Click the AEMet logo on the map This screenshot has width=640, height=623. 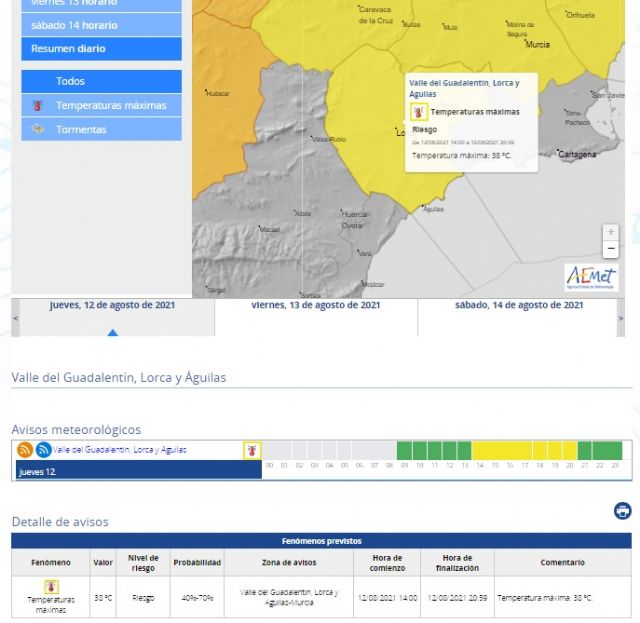click(591, 276)
